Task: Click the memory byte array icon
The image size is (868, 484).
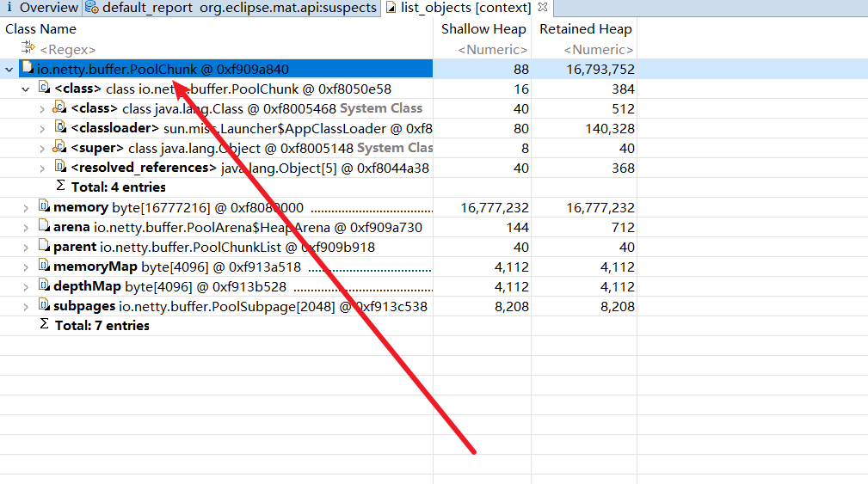Action: (44, 206)
